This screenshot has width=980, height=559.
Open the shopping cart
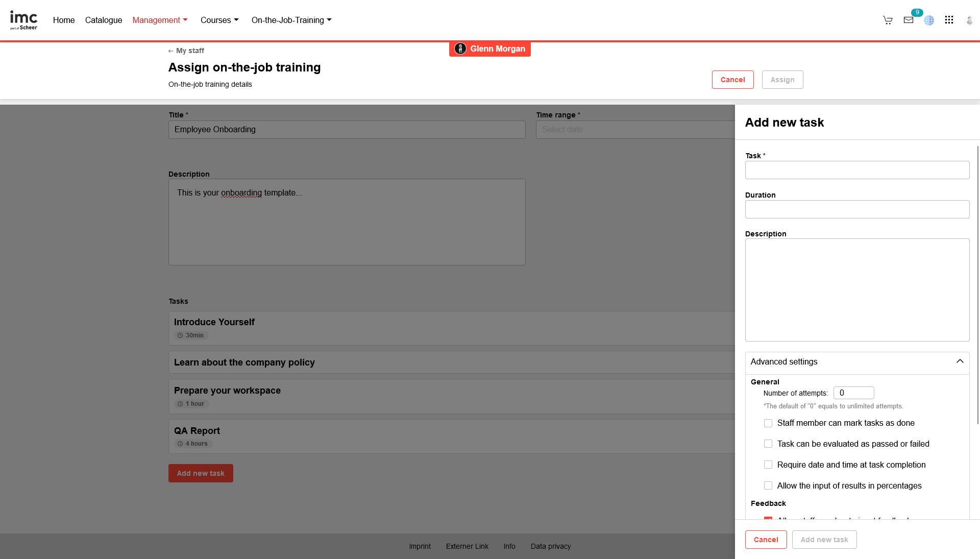click(x=888, y=20)
